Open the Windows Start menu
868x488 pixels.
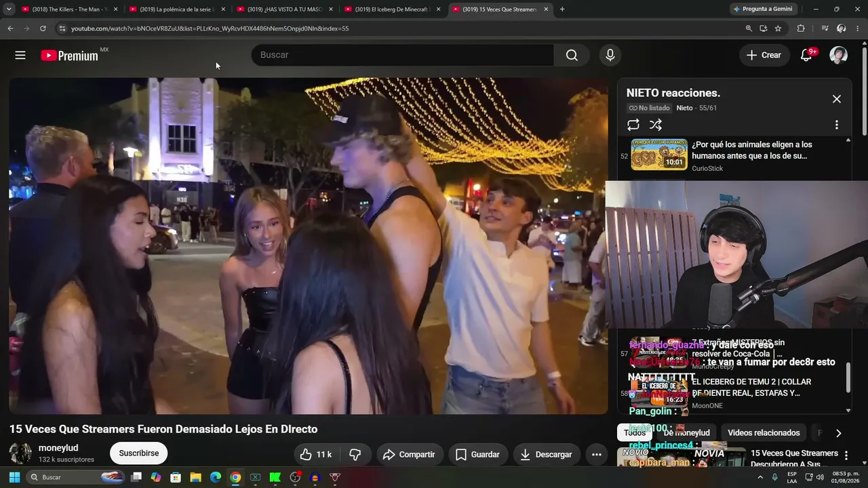tap(14, 477)
